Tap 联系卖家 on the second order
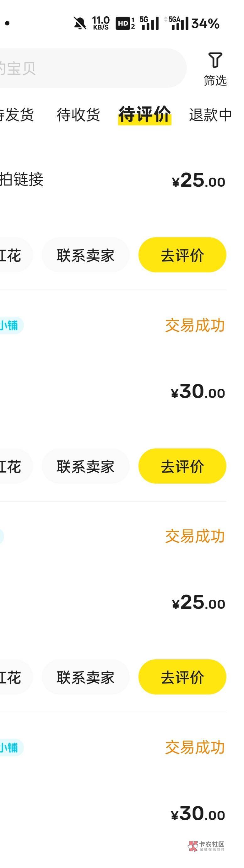The height and width of the screenshot is (868, 244). [85, 466]
